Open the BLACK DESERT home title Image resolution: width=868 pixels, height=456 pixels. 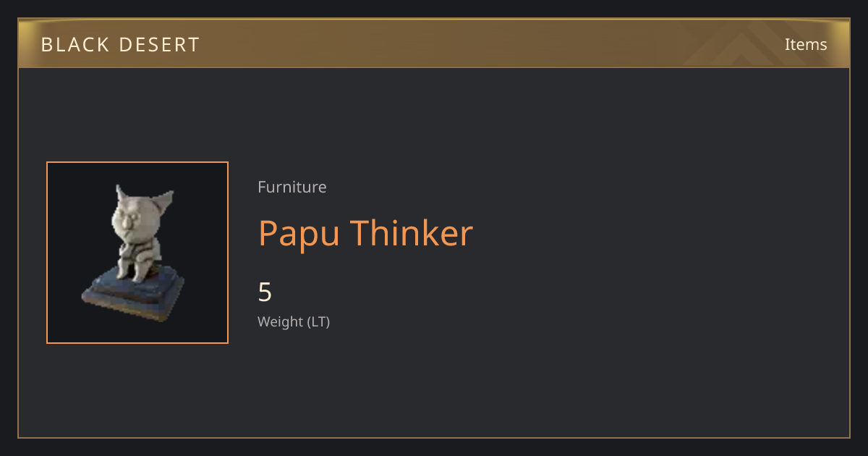click(x=120, y=45)
